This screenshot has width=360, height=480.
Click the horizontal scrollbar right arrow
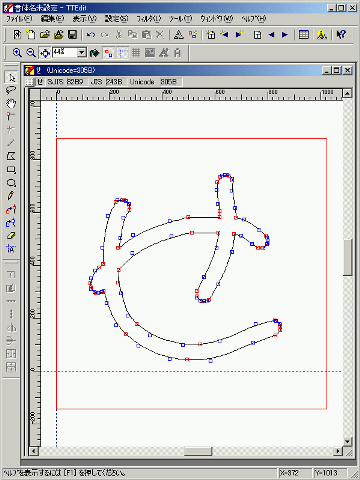pos(338,452)
